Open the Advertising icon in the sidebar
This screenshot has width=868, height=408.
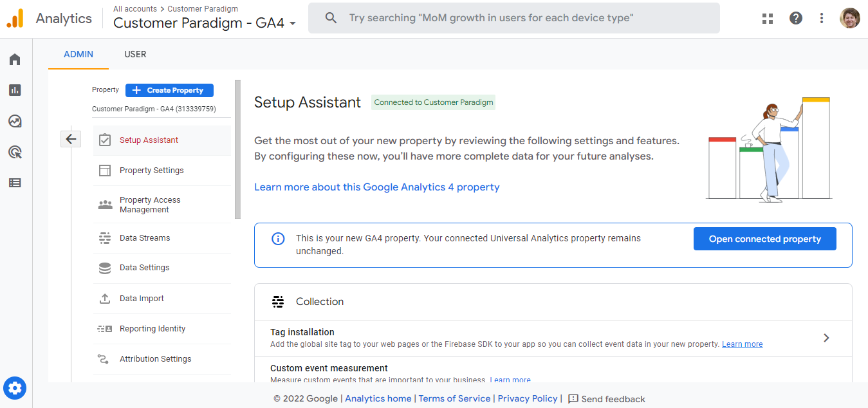(15, 151)
